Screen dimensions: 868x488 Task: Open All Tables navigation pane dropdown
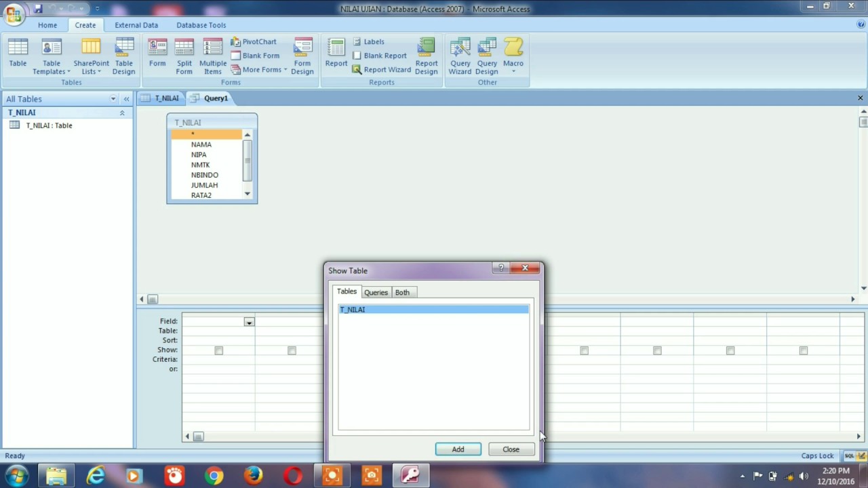tap(113, 99)
